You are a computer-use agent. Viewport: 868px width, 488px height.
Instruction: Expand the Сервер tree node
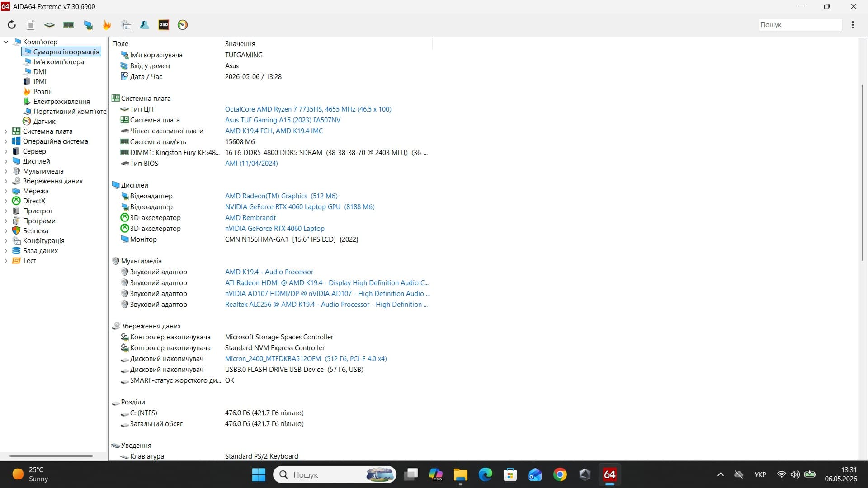6,151
